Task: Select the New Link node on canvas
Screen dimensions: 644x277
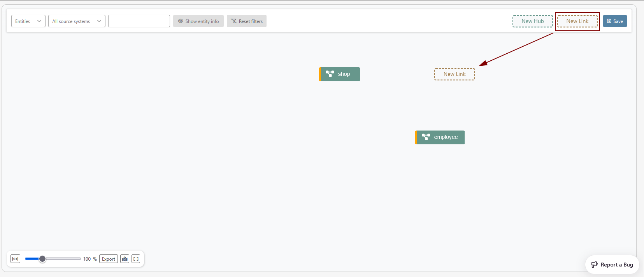Action: click(x=454, y=74)
